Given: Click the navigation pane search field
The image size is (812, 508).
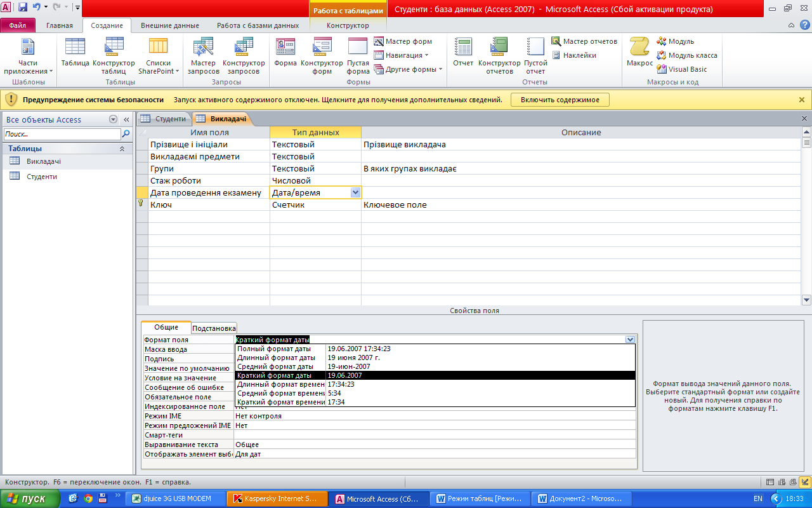Looking at the screenshot, I should pos(62,134).
